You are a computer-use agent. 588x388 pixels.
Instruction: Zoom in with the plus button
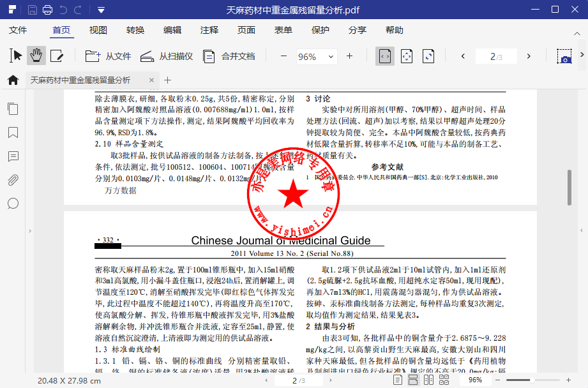pyautogui.click(x=349, y=56)
